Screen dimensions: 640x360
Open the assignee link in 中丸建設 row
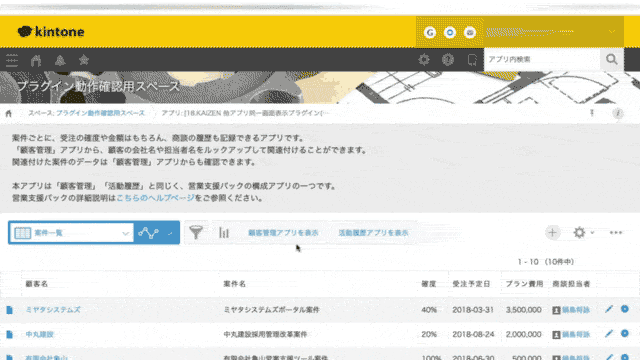[x=576, y=335]
